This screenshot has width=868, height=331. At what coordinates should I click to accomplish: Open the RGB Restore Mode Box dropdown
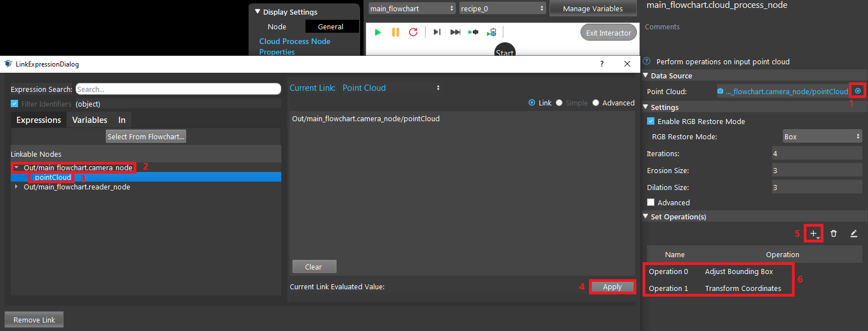tap(822, 136)
